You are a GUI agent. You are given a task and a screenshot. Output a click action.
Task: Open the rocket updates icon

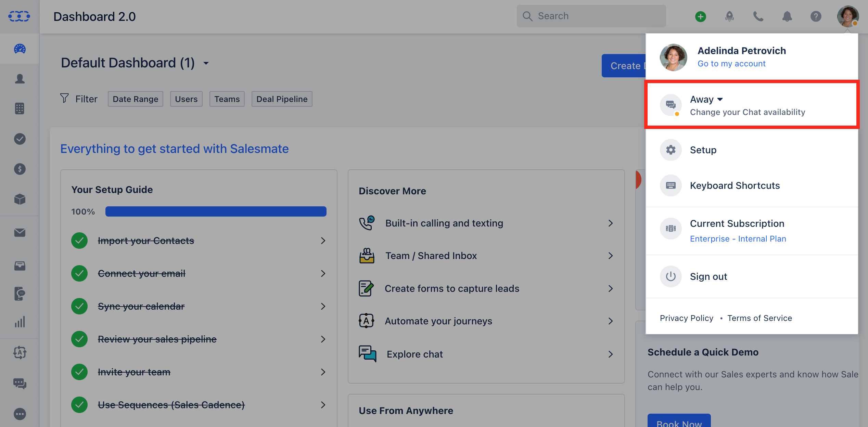pyautogui.click(x=729, y=16)
